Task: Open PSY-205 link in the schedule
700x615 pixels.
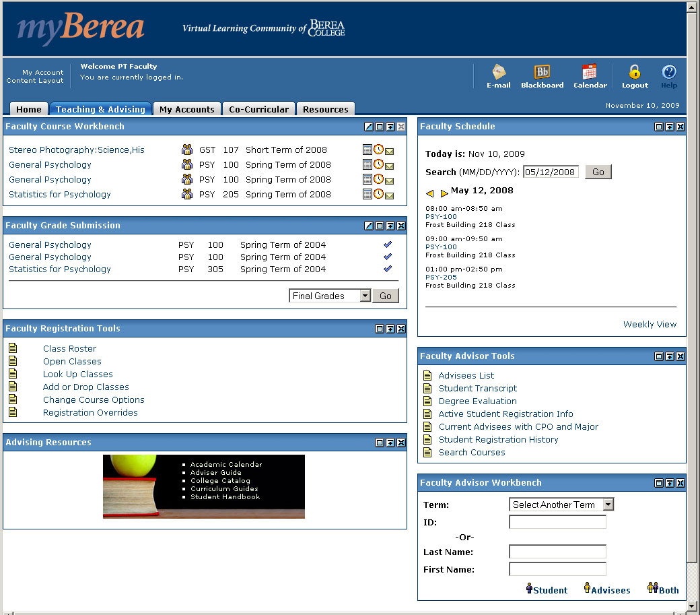Action: (441, 277)
